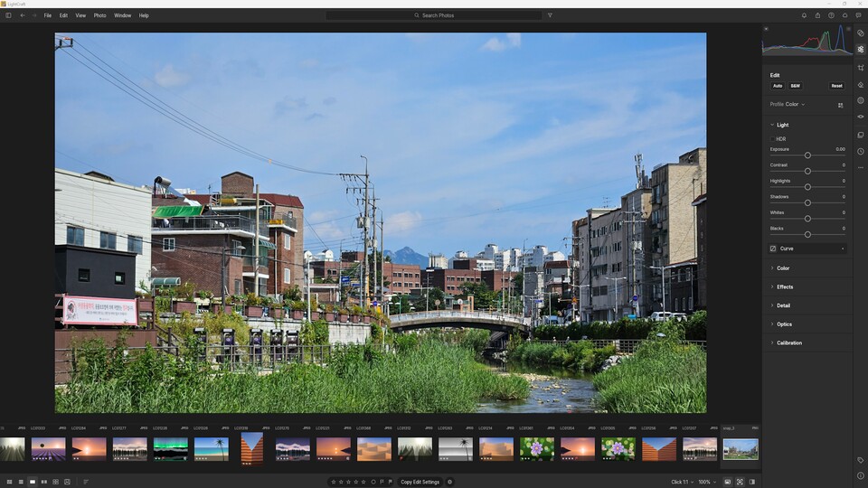Toggle the shadow clipping indicator on histogram
This screenshot has width=868, height=488.
point(766,29)
